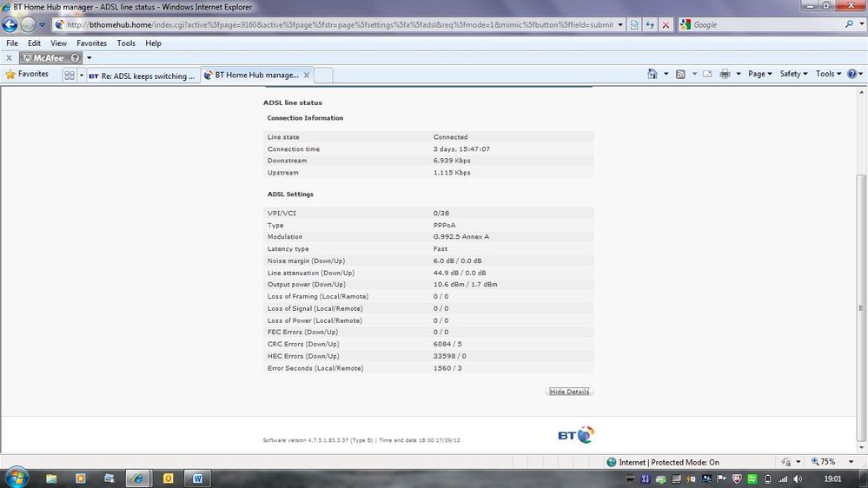
Task: Open the Page command bar menu
Action: coord(760,74)
